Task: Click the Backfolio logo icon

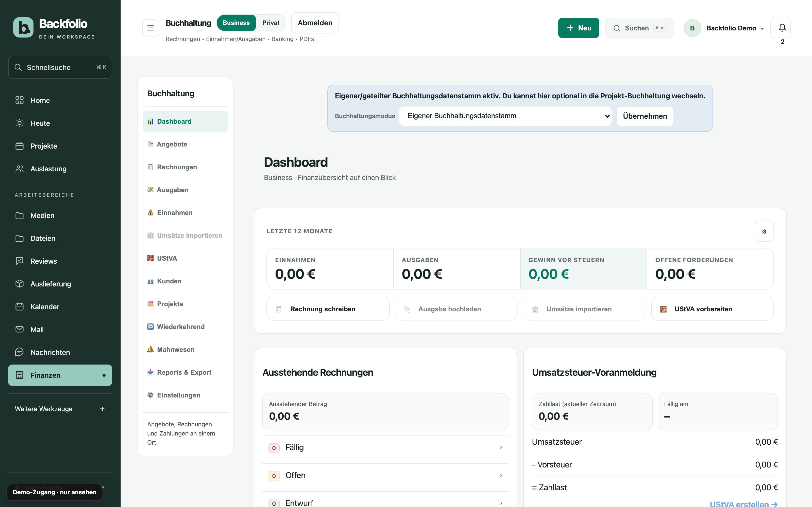Action: coord(23,27)
